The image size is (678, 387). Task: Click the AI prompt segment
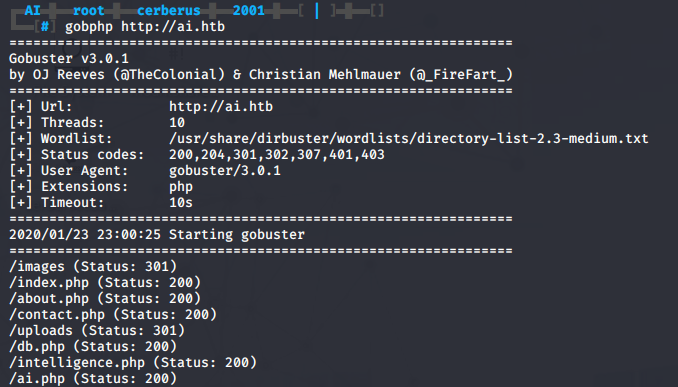tap(32, 10)
